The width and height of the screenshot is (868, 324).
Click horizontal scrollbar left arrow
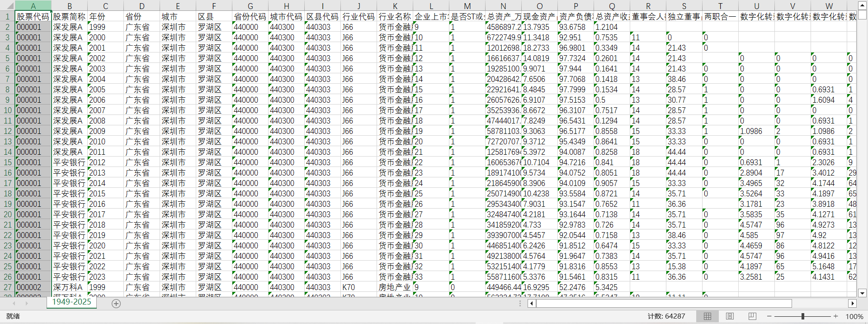532,303
